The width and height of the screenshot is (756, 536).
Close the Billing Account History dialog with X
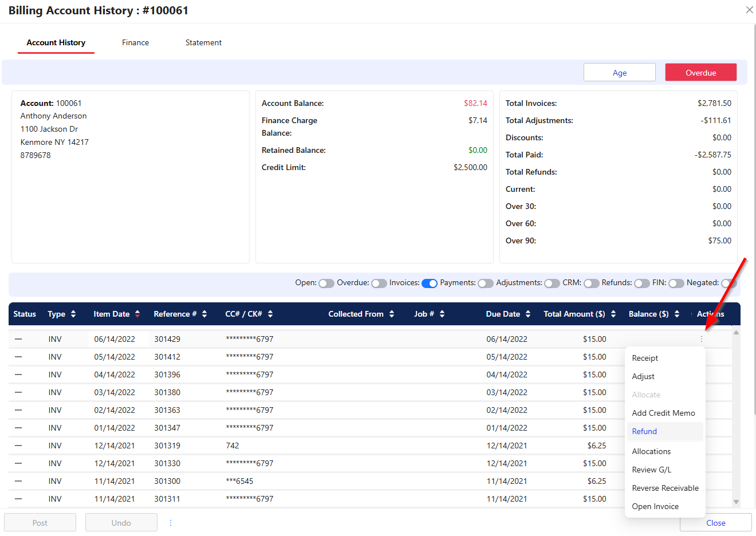click(749, 10)
